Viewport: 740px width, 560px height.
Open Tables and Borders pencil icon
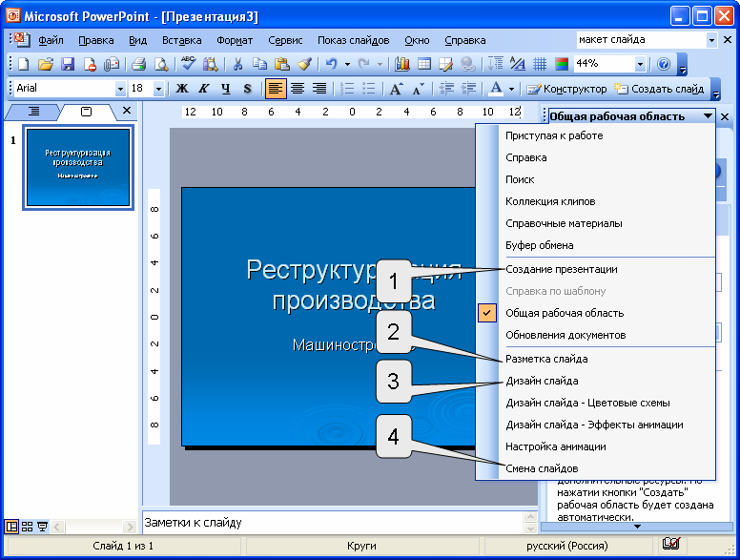coord(445,64)
